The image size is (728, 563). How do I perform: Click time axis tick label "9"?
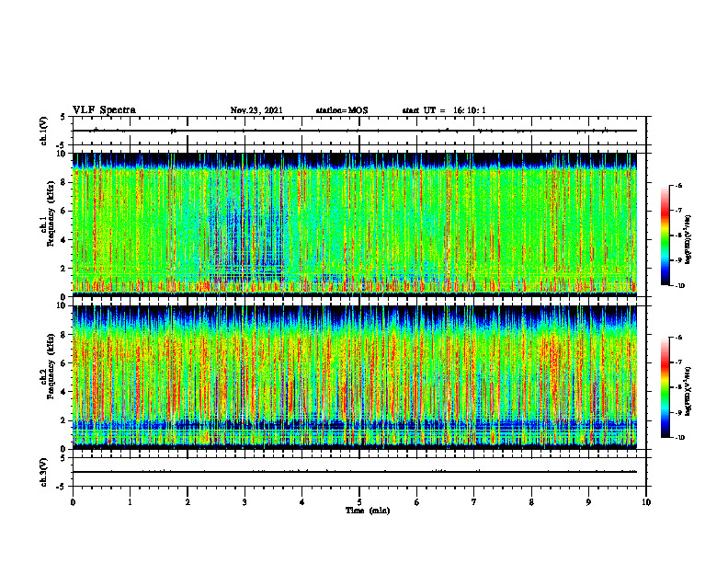[x=588, y=502]
